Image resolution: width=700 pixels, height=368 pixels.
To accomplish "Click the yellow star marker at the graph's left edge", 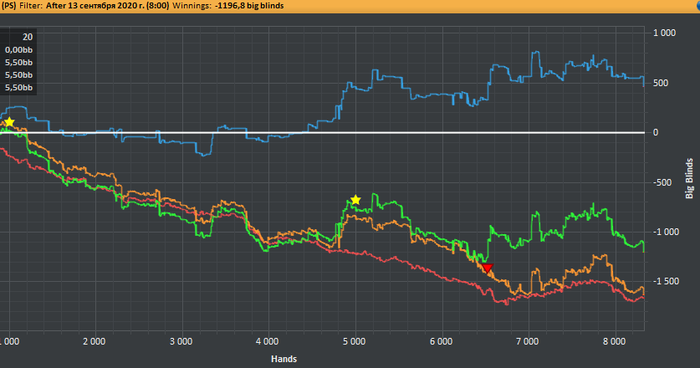I will tap(9, 122).
